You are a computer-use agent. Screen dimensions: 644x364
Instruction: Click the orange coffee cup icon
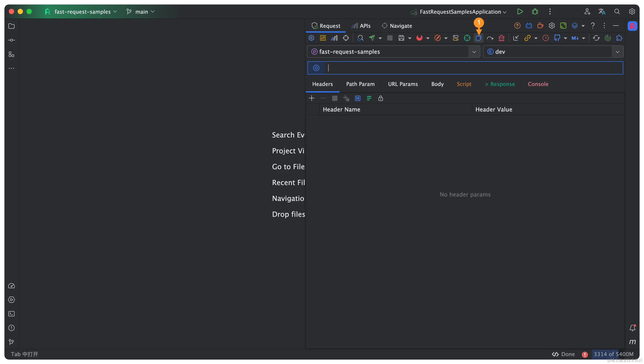540,26
